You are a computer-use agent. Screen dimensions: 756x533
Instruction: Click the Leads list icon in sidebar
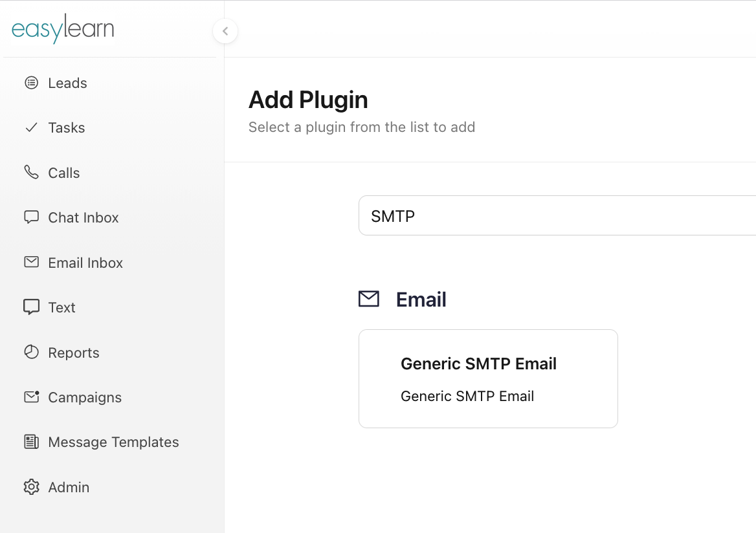(x=31, y=83)
